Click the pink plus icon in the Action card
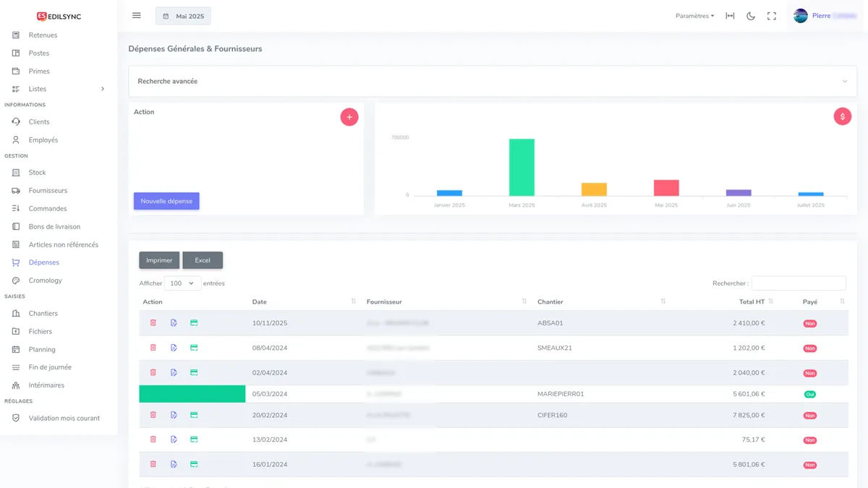The width and height of the screenshot is (868, 488). 349,116
